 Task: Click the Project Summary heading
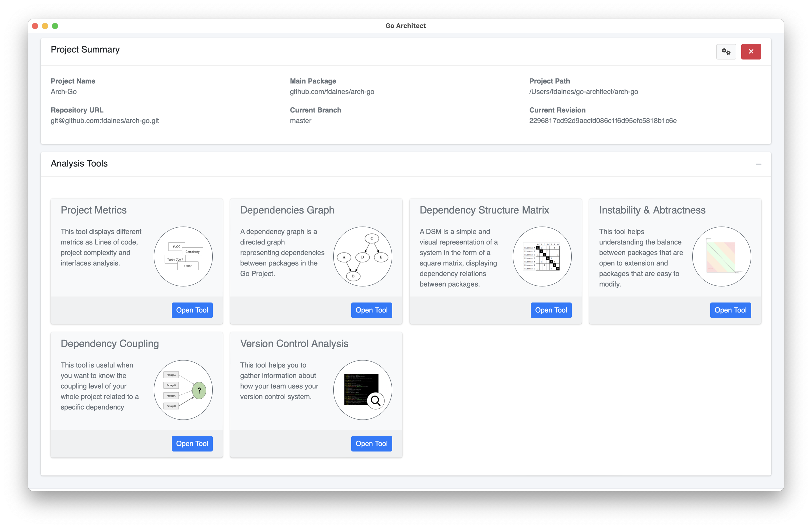coord(85,49)
